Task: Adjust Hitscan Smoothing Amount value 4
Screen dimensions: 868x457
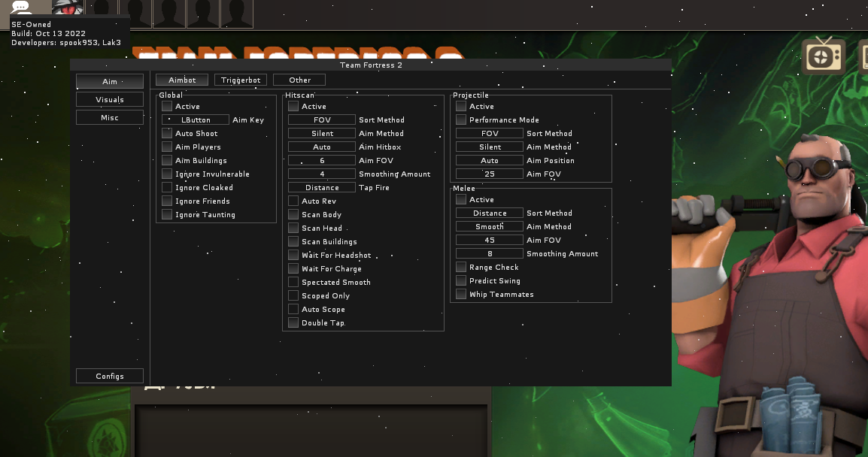Action: click(x=322, y=174)
